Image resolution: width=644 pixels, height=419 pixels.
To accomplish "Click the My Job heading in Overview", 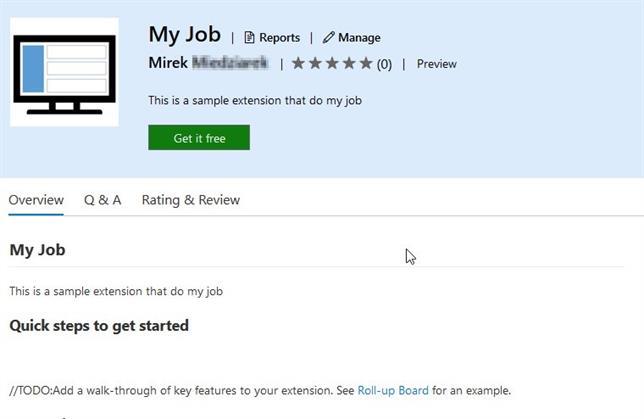I will (x=37, y=250).
